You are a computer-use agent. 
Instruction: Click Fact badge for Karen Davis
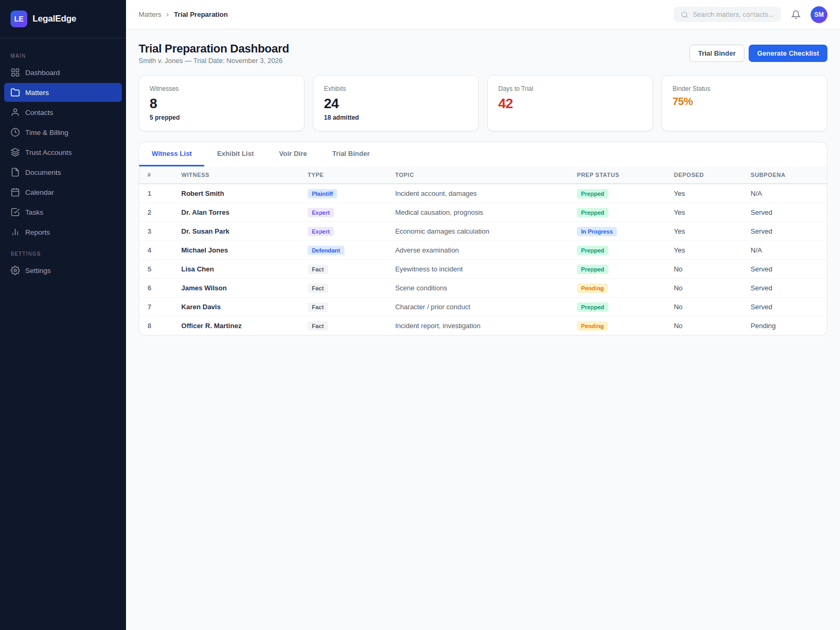click(x=318, y=307)
